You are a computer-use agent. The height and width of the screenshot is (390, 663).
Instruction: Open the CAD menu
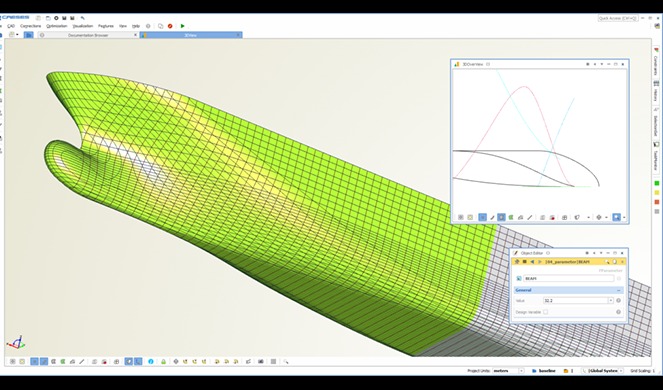pyautogui.click(x=11, y=26)
